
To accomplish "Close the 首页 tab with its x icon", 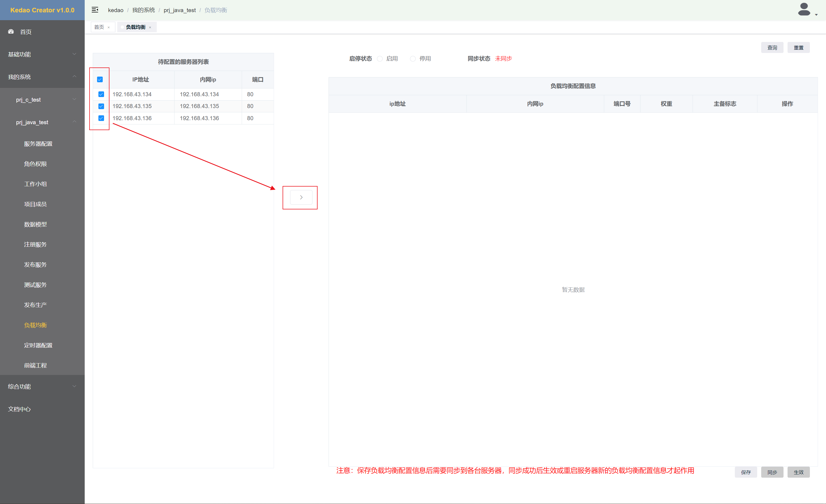I will click(109, 27).
